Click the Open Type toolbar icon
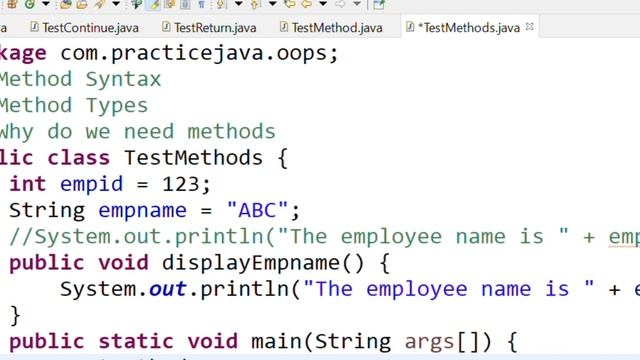This screenshot has height=360, width=640. (66, 4)
